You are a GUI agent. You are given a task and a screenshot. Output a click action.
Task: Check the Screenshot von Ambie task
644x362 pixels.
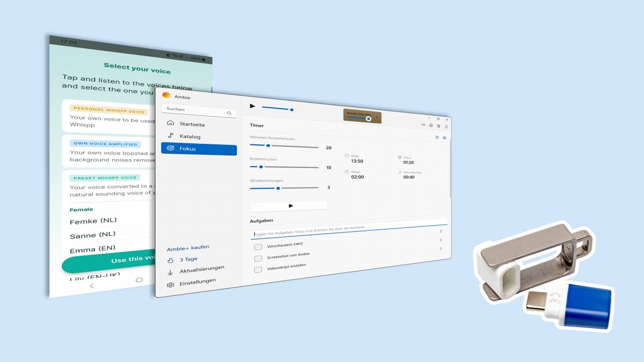pos(258,258)
